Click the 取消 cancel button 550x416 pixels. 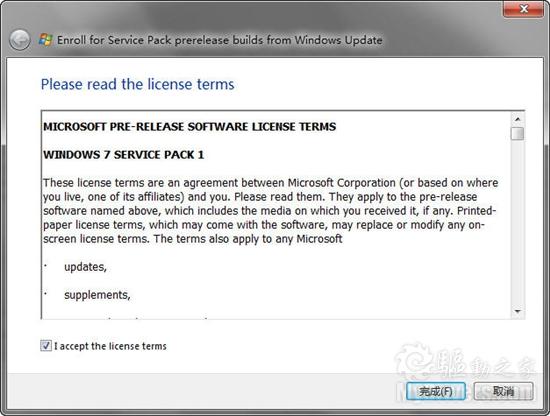click(503, 391)
